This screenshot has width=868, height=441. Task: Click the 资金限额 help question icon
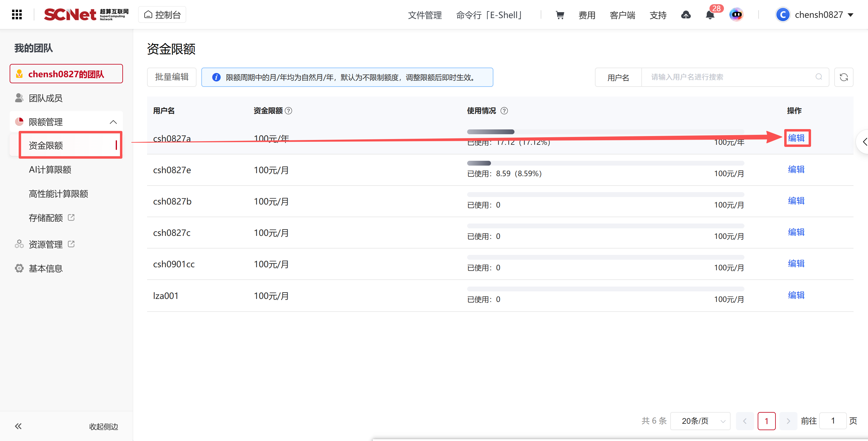[288, 111]
